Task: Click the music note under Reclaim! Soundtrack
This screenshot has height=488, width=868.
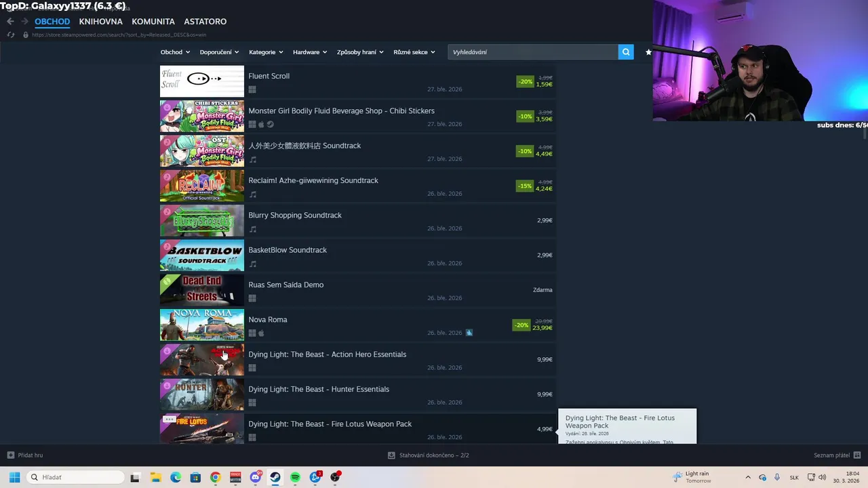Action: [253, 194]
